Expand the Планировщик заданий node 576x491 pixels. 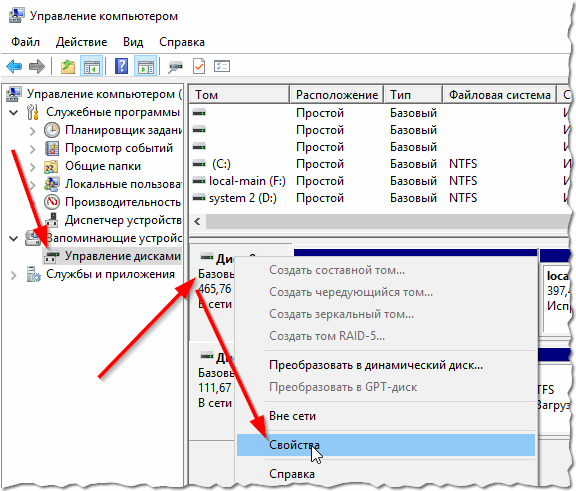[x=32, y=131]
